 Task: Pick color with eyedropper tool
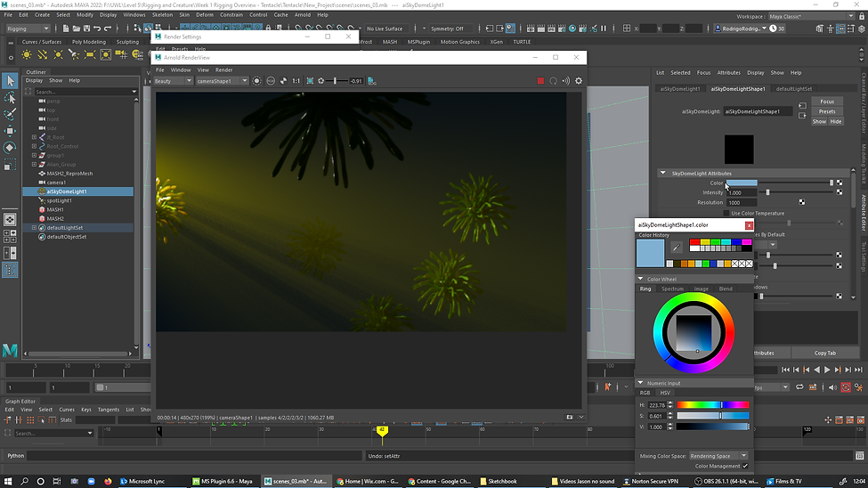(x=676, y=248)
